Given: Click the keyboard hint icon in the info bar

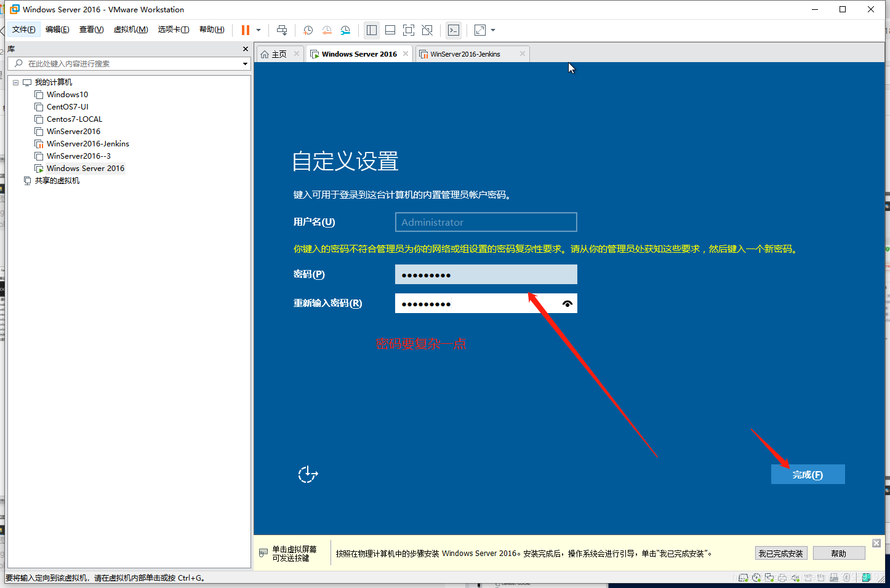Looking at the screenshot, I should tap(263, 553).
